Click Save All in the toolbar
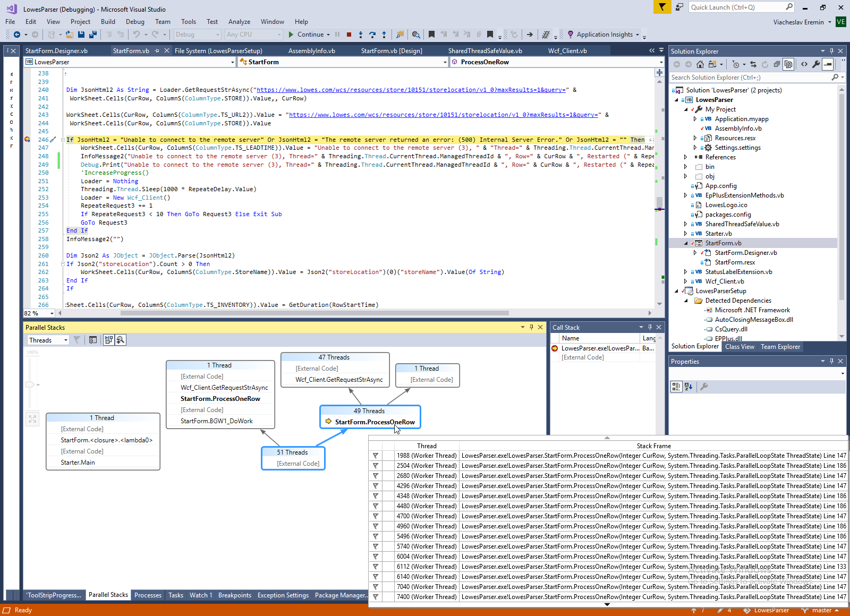 click(92, 35)
